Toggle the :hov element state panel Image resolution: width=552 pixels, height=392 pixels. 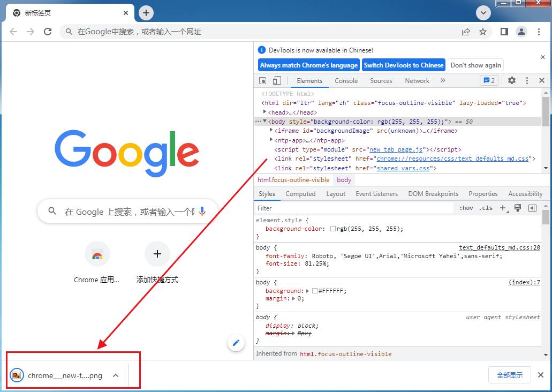466,208
